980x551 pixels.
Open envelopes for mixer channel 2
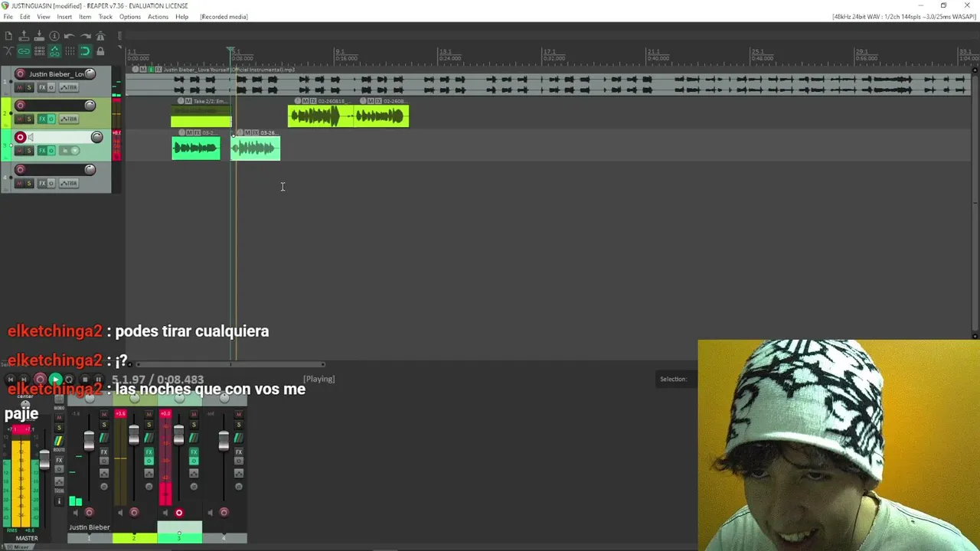(149, 474)
